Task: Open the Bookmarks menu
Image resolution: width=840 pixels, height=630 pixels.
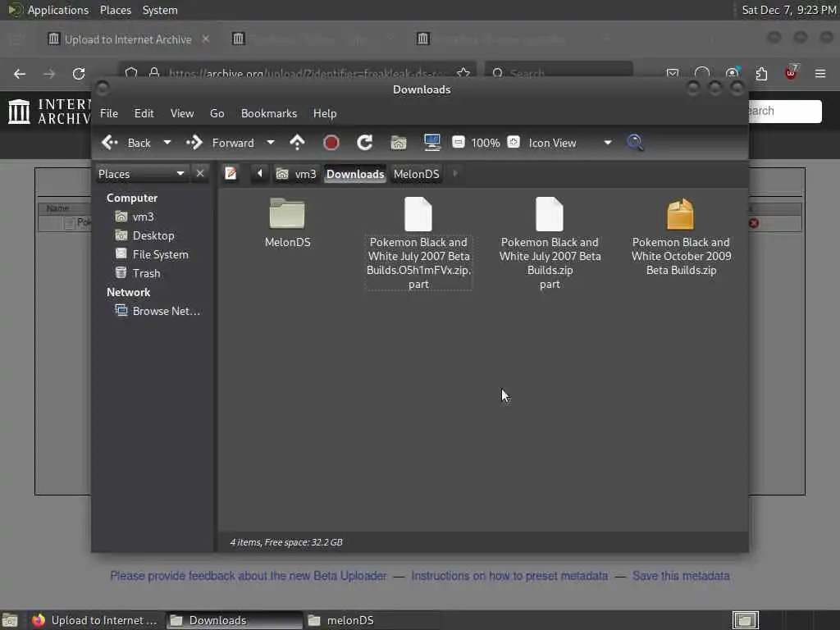Action: (269, 113)
